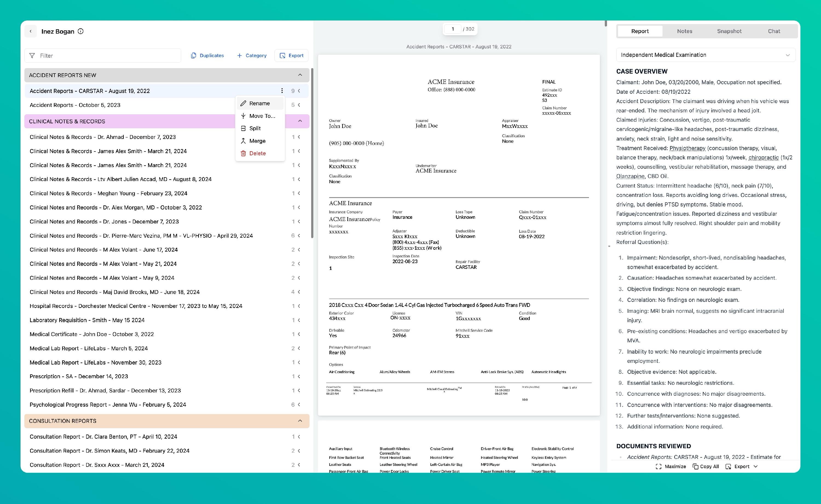821x504 pixels.
Task: Open the Independent Medical Examination dropdown
Action: (x=705, y=55)
